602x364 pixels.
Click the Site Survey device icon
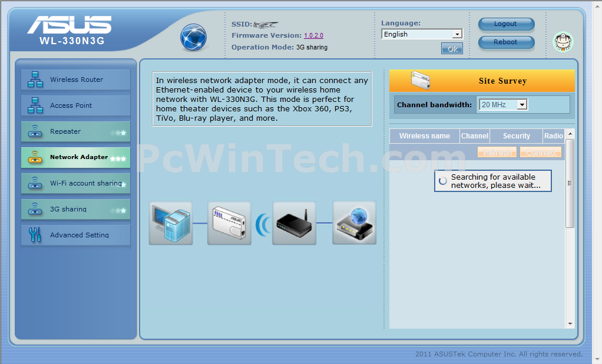coord(421,80)
